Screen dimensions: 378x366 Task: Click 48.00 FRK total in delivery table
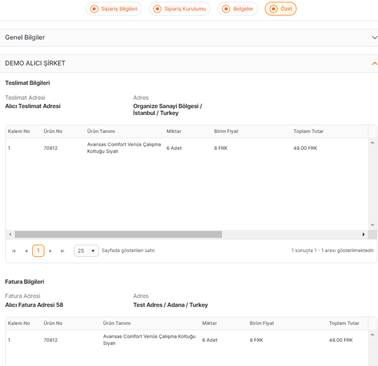point(305,148)
